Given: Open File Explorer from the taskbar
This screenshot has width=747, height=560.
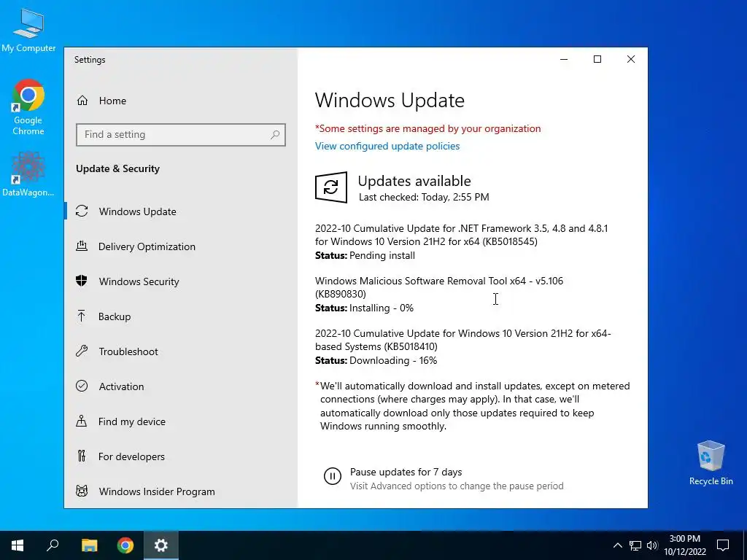Looking at the screenshot, I should click(89, 545).
